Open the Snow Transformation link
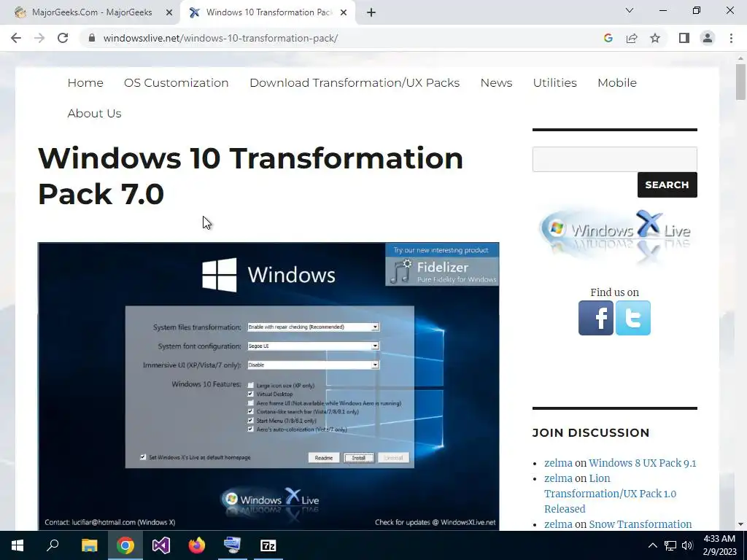 pyautogui.click(x=640, y=524)
